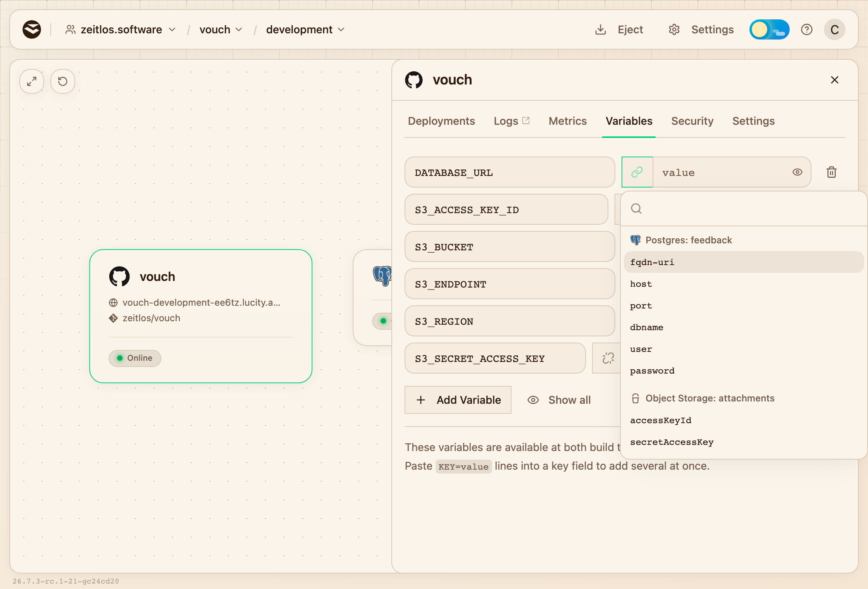
Task: Click the S3_SECRET_ACCESS_KEY key field
Action: click(495, 358)
